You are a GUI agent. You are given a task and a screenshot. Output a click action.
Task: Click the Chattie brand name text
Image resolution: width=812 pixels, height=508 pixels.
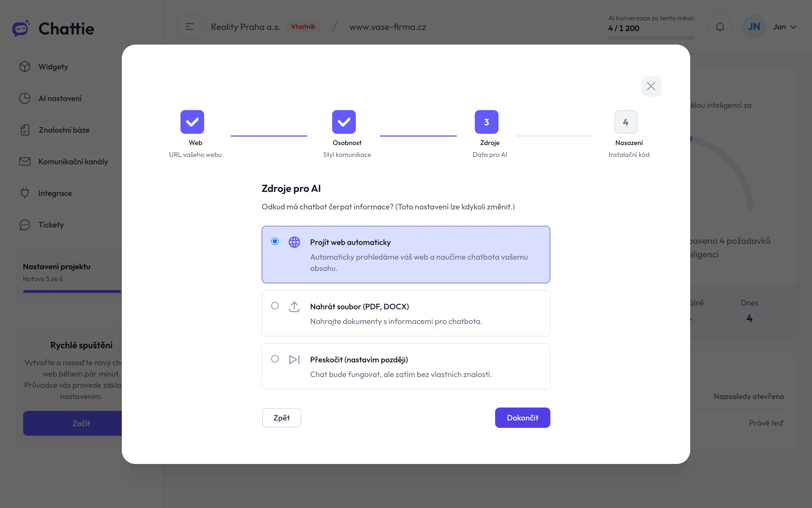[x=67, y=29]
